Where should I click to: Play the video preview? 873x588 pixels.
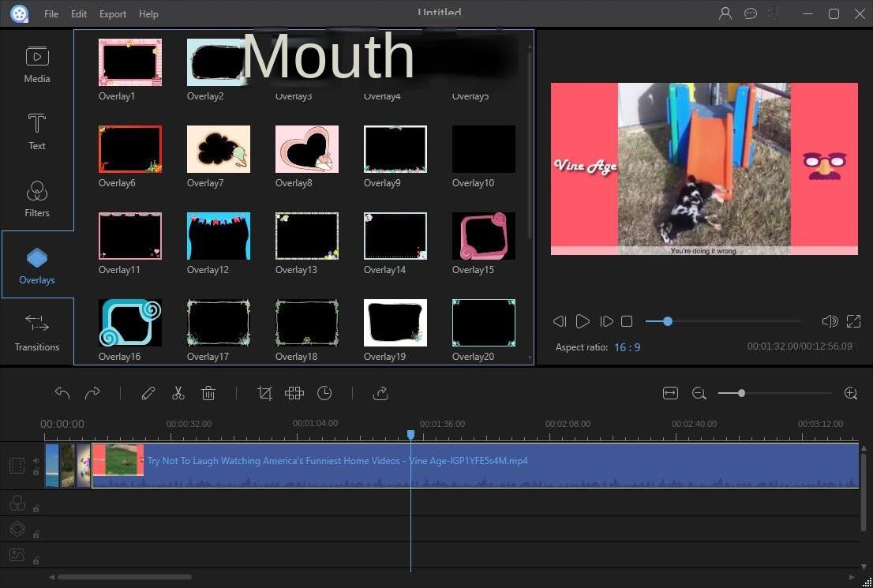[583, 321]
